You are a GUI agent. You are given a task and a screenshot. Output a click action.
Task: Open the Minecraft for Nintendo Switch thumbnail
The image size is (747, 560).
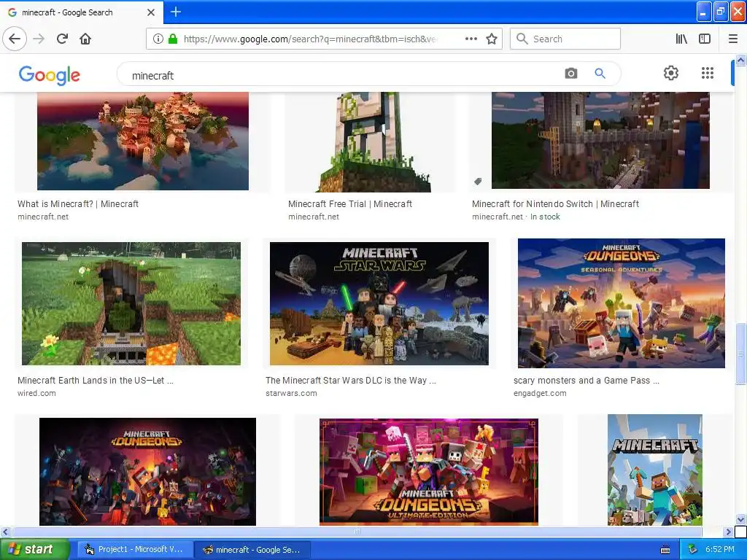point(600,141)
